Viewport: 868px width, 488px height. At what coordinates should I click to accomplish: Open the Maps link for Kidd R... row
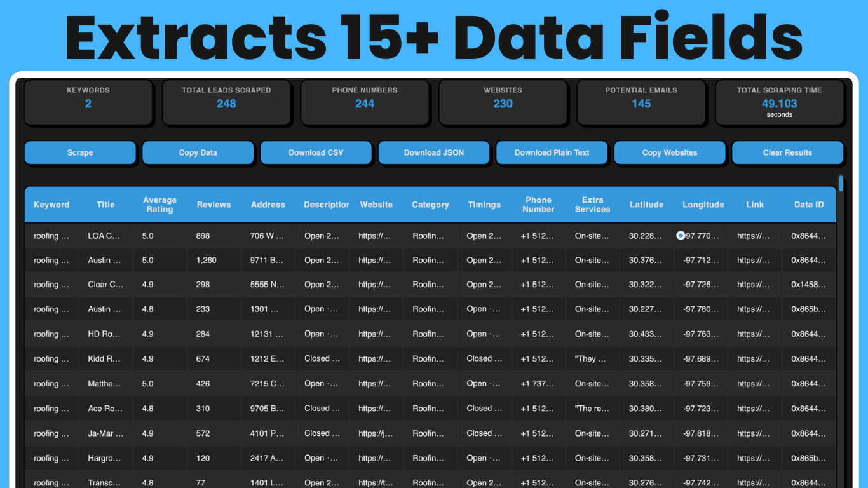coord(755,358)
